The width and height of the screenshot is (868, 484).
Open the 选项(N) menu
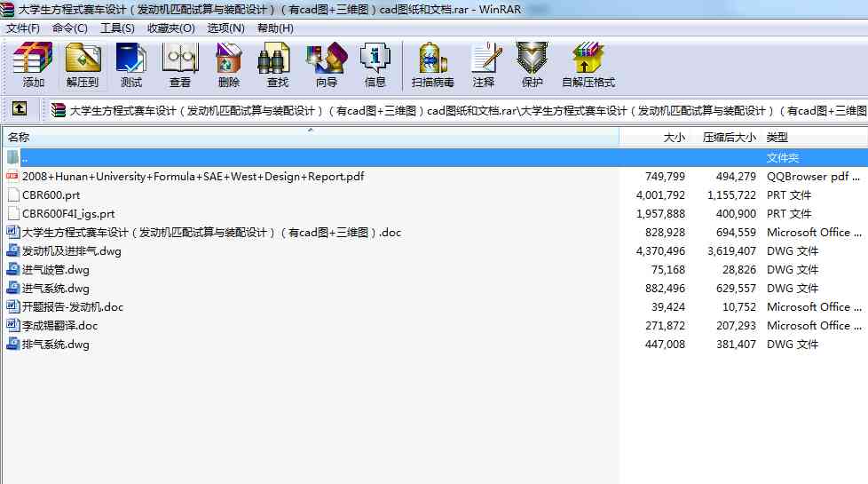pyautogui.click(x=225, y=28)
